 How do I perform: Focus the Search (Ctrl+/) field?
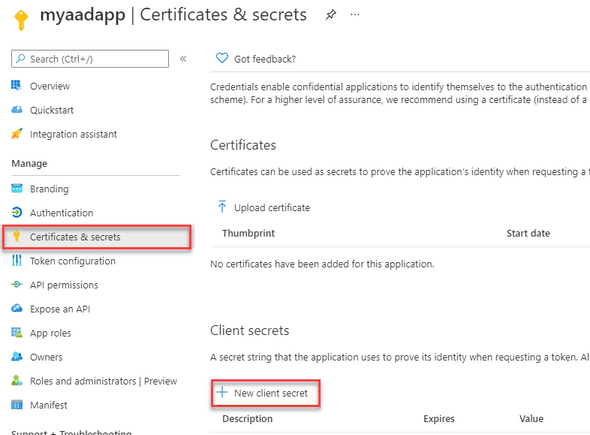tap(90, 59)
